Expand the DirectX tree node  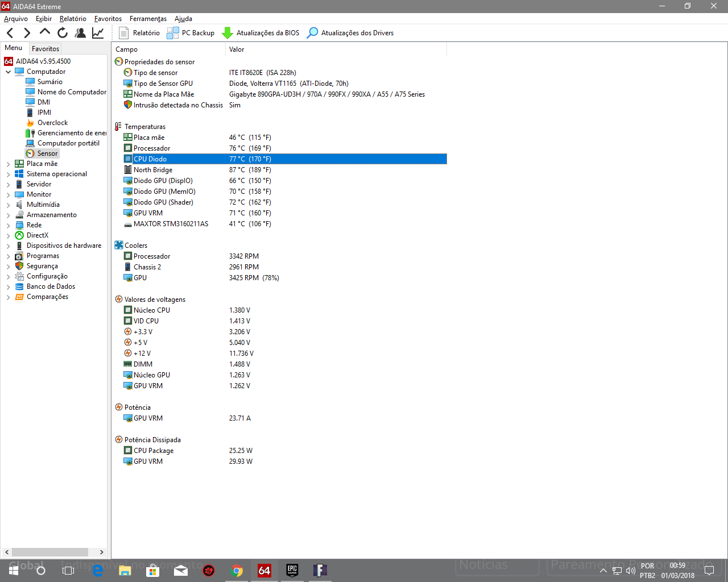[x=8, y=235]
